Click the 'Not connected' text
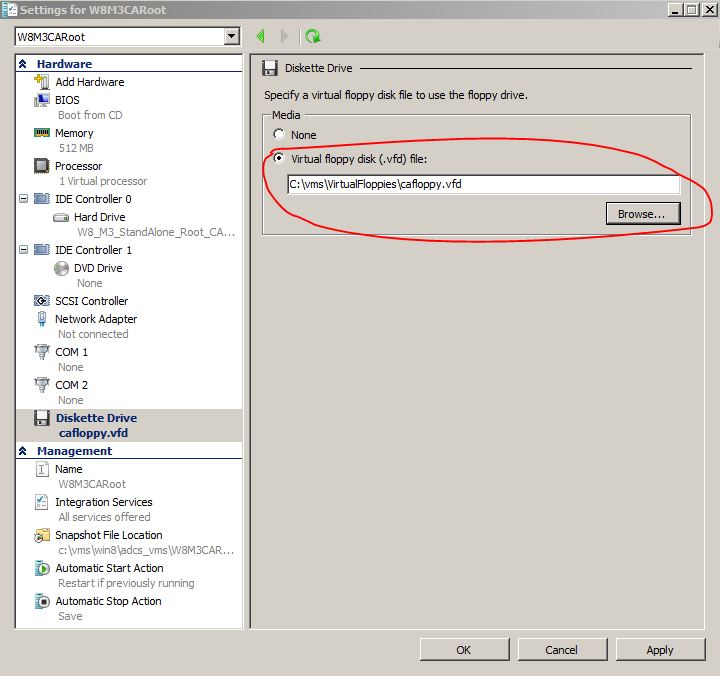 click(93, 334)
